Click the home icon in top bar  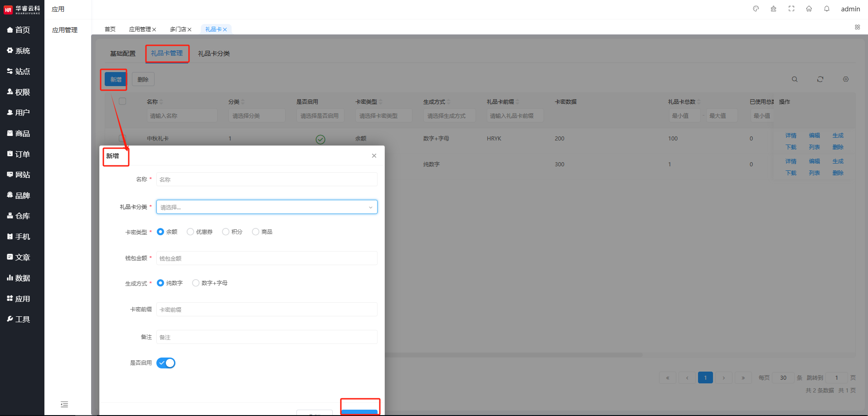click(x=809, y=9)
